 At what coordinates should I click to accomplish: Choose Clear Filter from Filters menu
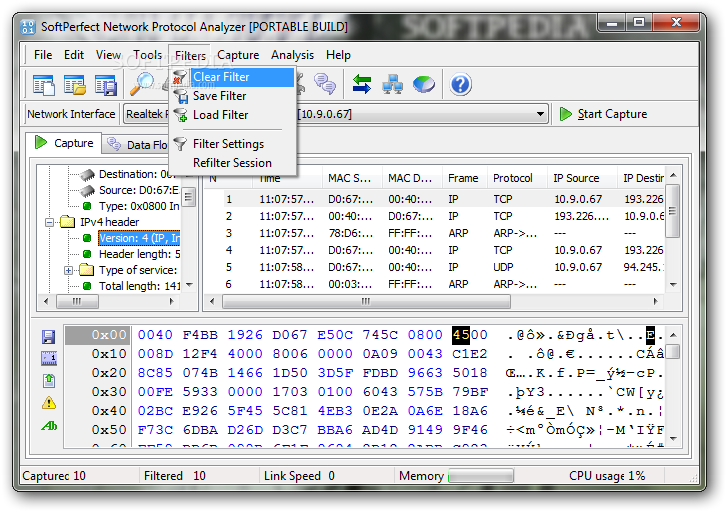[x=233, y=77]
